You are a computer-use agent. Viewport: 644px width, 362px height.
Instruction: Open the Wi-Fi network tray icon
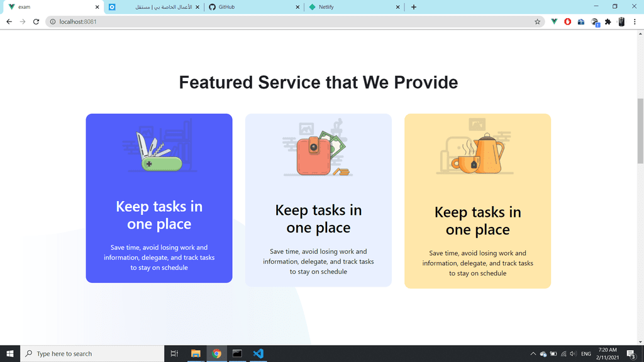click(563, 354)
